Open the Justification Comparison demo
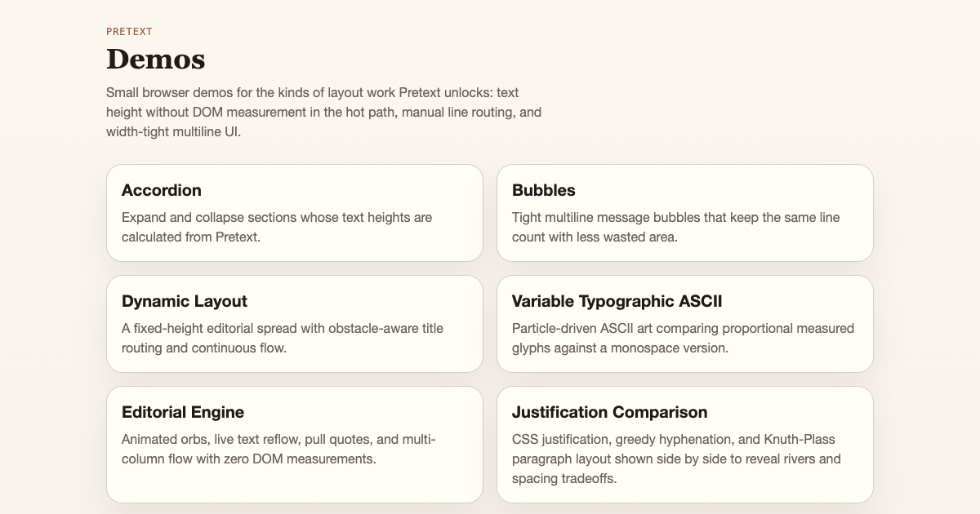The height and width of the screenshot is (514, 980). tap(684, 445)
